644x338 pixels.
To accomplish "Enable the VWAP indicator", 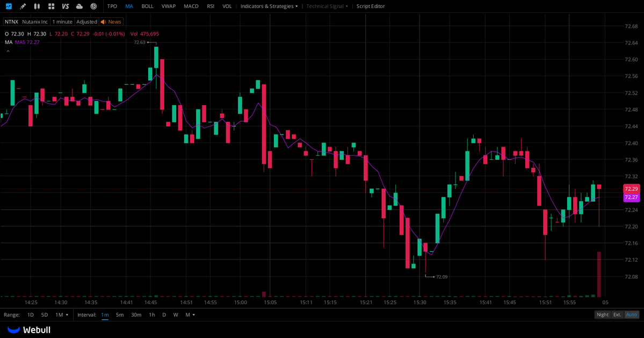I will 169,6.
